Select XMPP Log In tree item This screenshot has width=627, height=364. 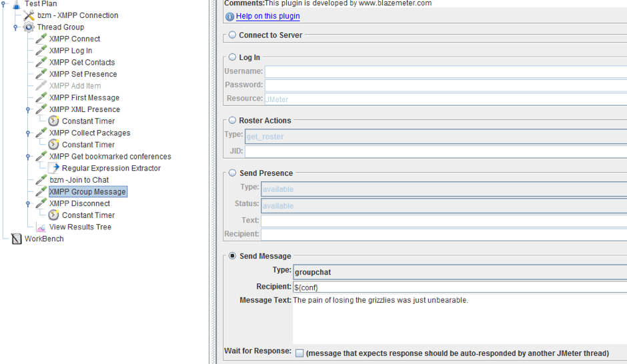[71, 51]
